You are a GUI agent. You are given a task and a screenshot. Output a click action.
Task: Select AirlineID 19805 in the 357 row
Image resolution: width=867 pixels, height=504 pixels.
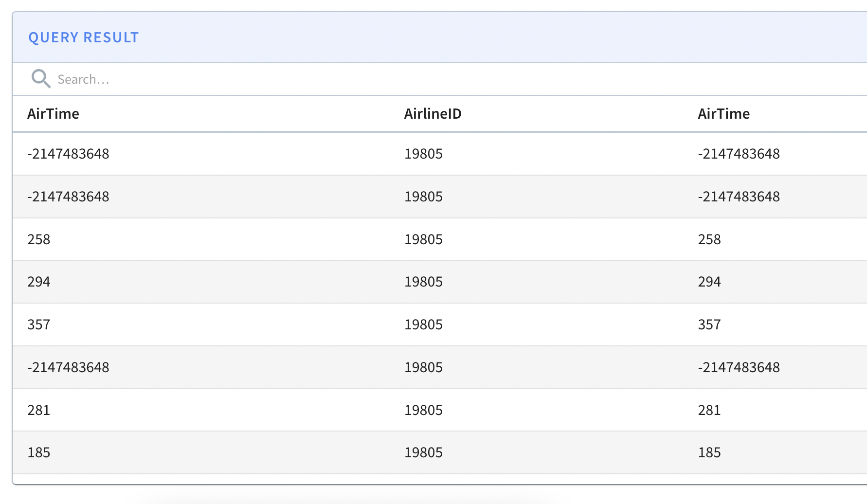(x=423, y=324)
